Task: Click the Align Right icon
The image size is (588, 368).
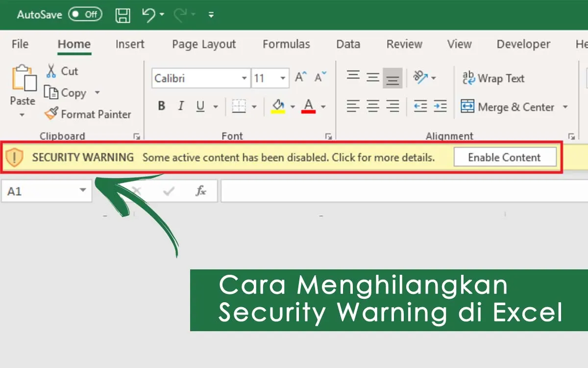Action: (x=392, y=106)
